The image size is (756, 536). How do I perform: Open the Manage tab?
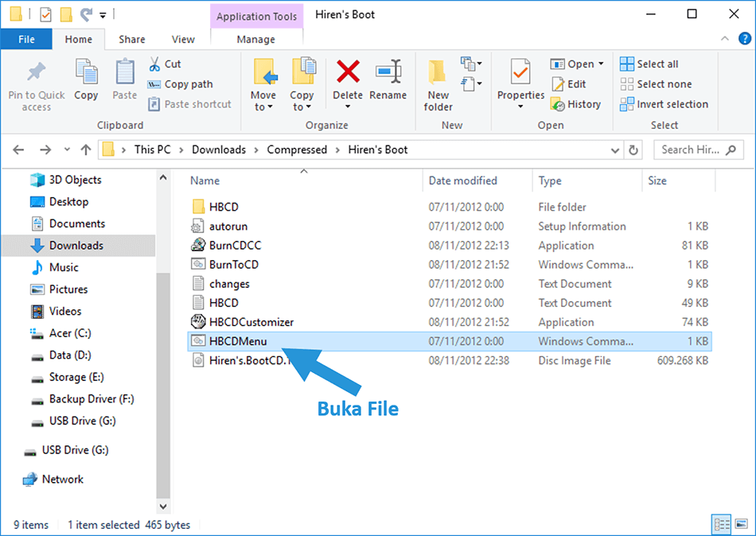click(x=256, y=39)
